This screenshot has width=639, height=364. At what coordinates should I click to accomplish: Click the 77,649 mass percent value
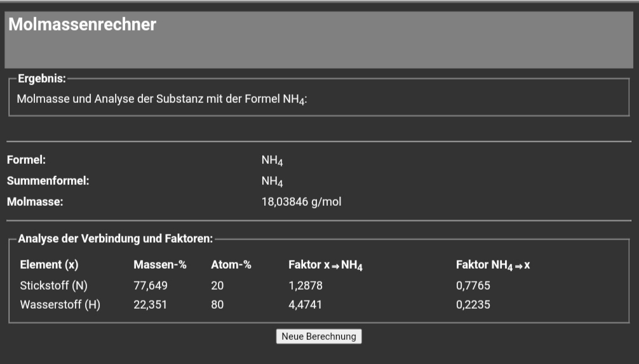pos(150,285)
